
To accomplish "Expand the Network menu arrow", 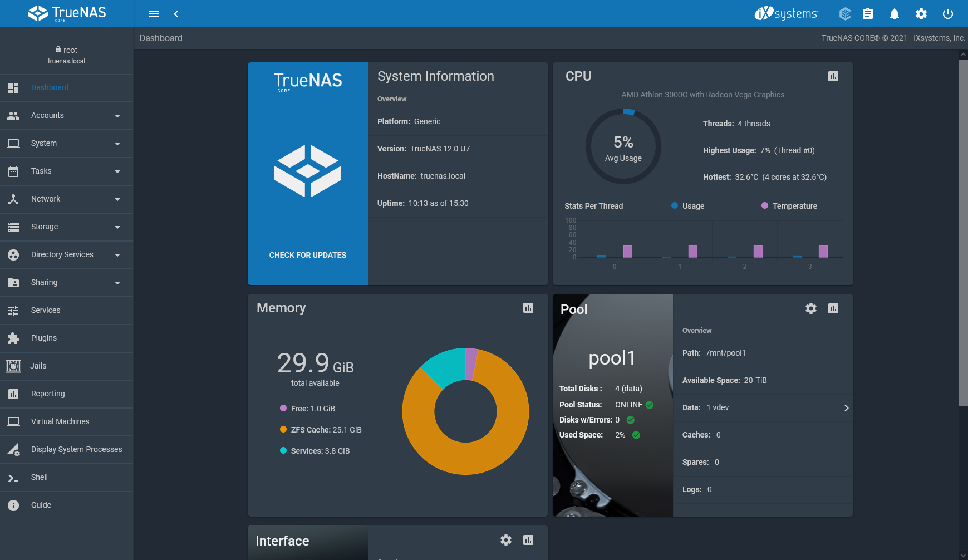I will tap(117, 199).
